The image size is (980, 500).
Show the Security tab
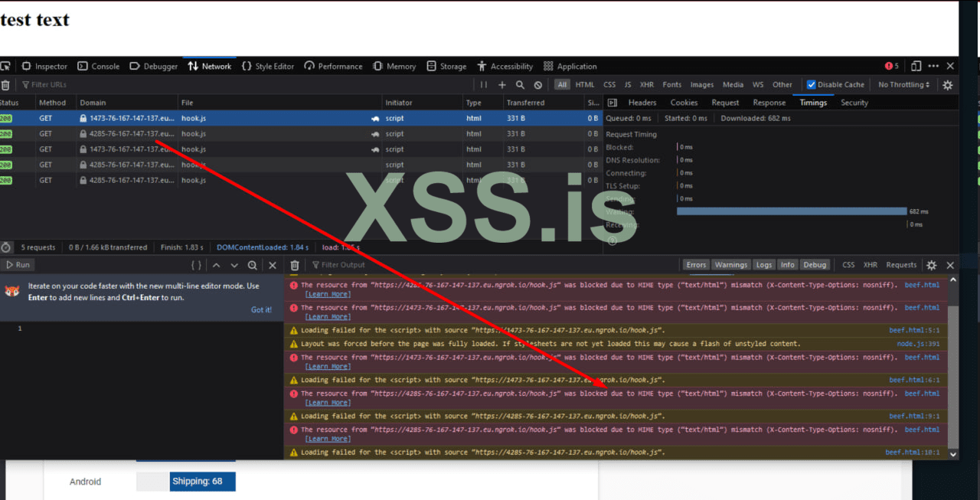[x=854, y=103]
